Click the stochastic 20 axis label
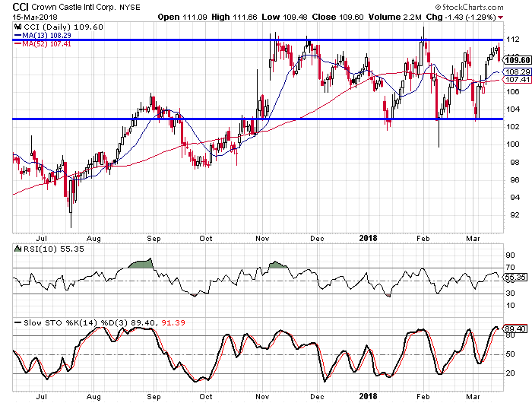 pyautogui.click(x=510, y=373)
